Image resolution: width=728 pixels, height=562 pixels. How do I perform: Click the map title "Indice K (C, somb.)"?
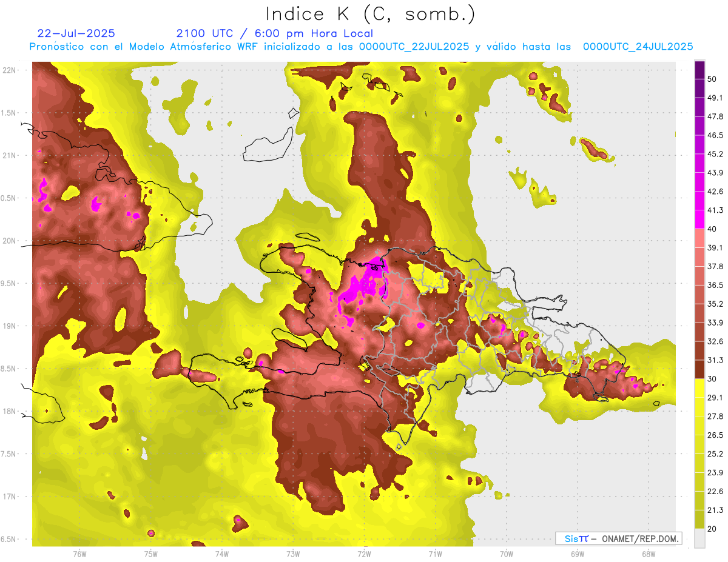pyautogui.click(x=371, y=14)
